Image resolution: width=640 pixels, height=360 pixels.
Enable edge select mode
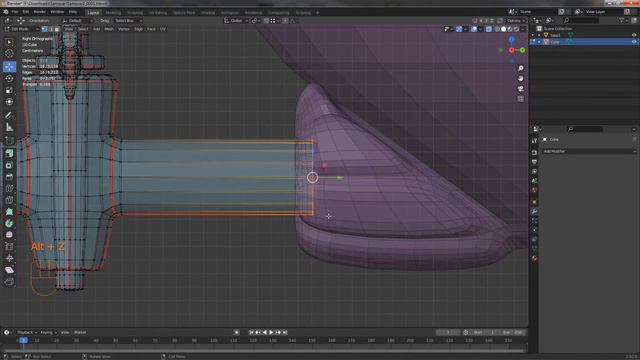[51, 29]
